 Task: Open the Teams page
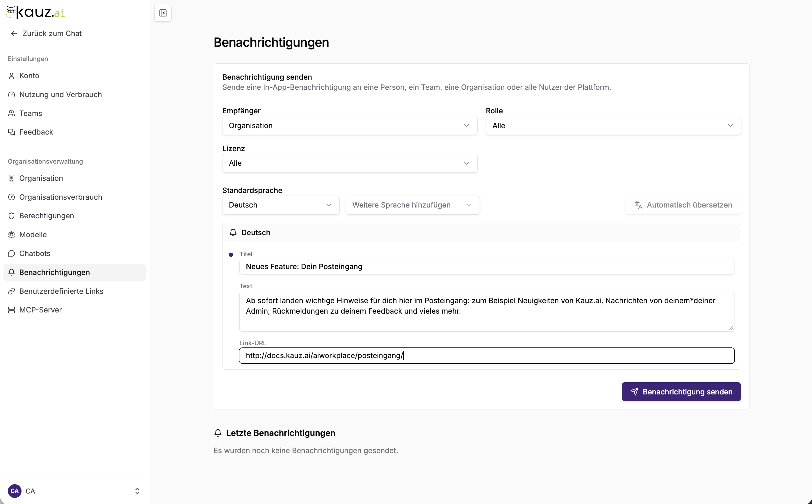point(74,113)
